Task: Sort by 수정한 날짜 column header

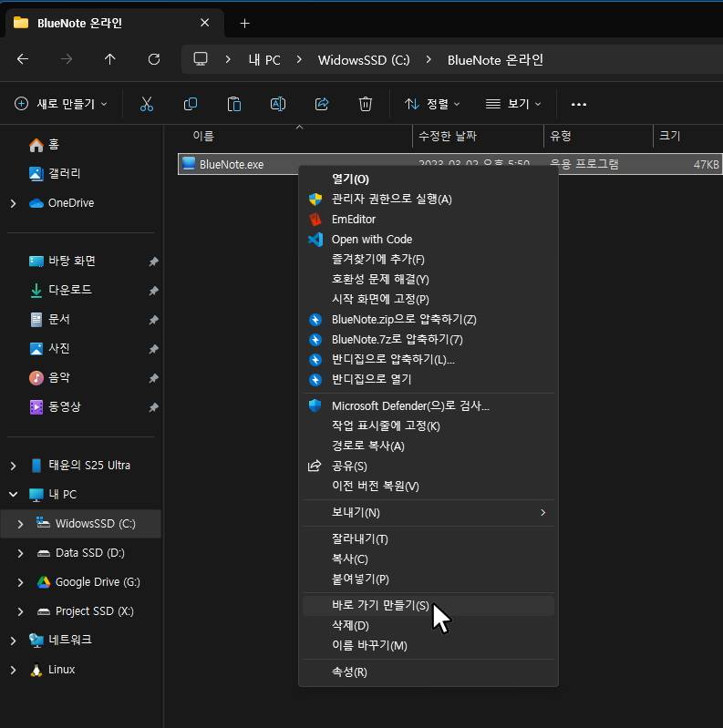Action: (x=448, y=136)
